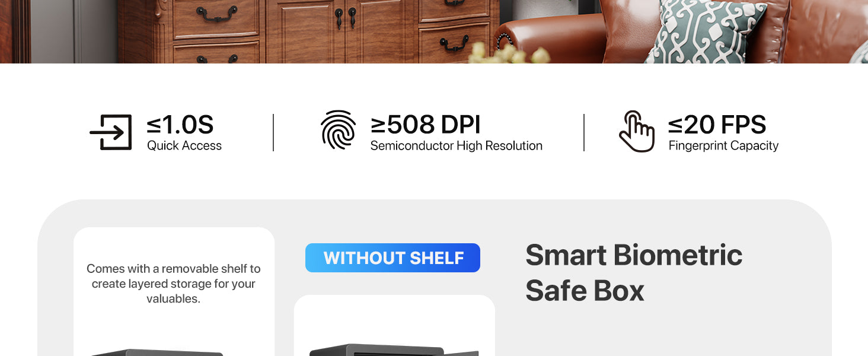Click the fingerprint resolution icon

click(339, 129)
